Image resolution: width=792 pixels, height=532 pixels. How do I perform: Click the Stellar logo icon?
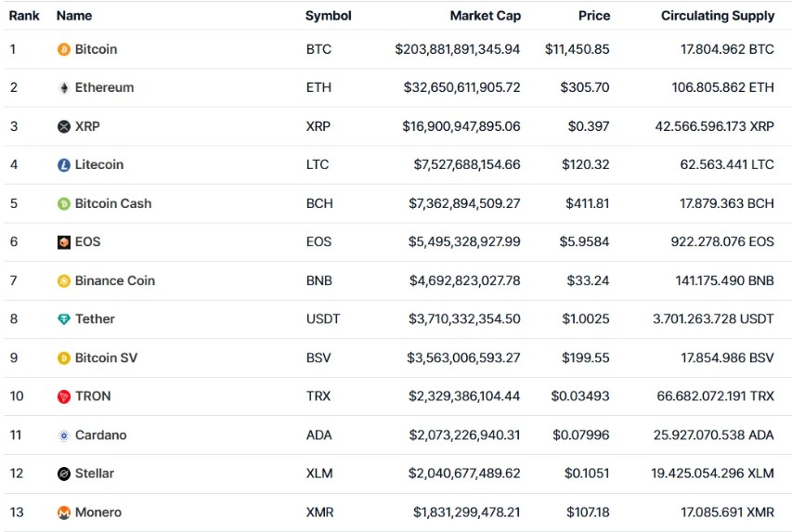(x=64, y=474)
